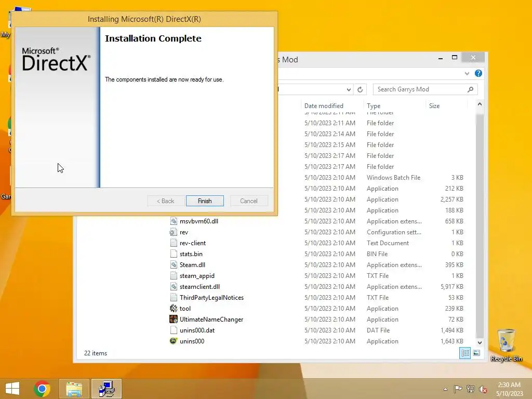Select the unins000 application icon
The width and height of the screenshot is (532, 399).
[x=174, y=341]
